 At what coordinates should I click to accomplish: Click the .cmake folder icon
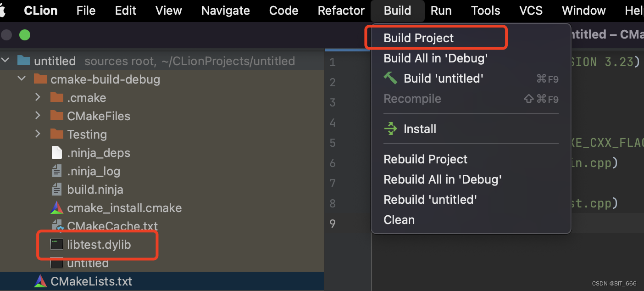[57, 98]
